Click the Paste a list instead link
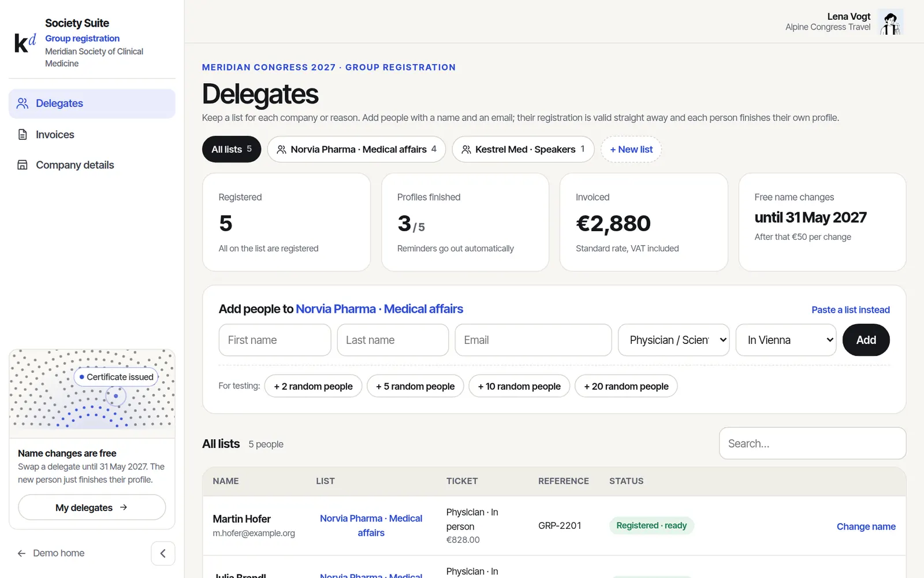This screenshot has width=924, height=578. (x=850, y=310)
